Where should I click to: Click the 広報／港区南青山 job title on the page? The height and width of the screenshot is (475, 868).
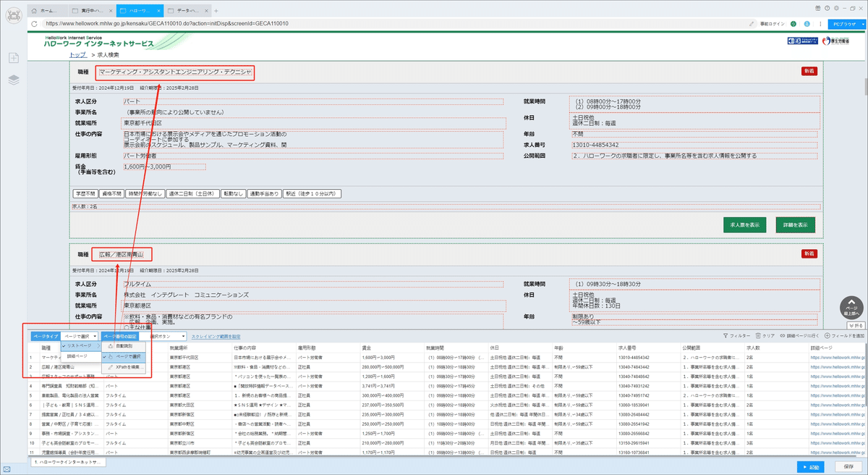(122, 254)
